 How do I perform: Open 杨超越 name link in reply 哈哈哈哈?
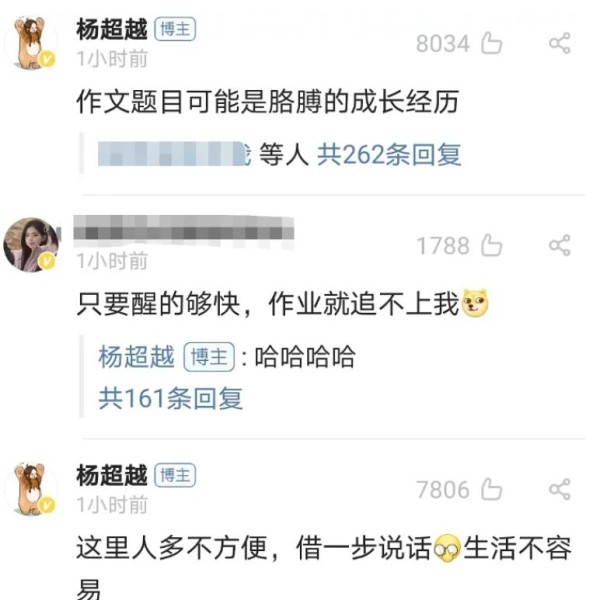click(x=136, y=357)
